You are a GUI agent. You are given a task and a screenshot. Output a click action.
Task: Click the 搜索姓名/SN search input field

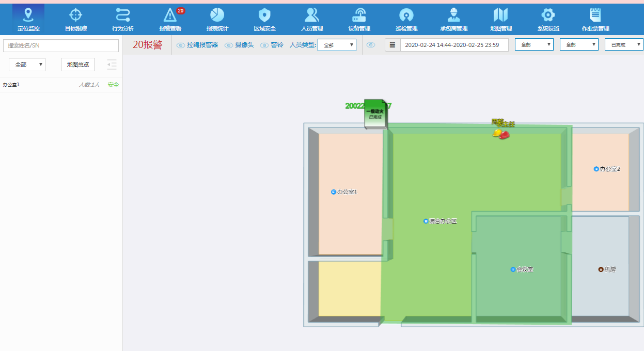[61, 45]
